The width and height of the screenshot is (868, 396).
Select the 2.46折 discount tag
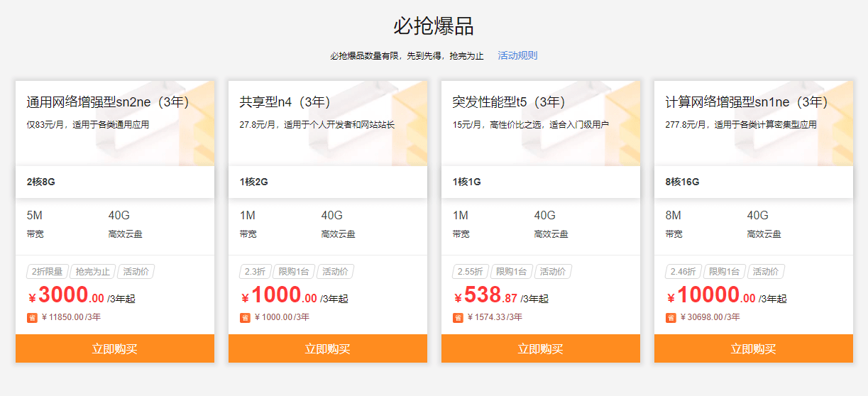pyautogui.click(x=683, y=271)
